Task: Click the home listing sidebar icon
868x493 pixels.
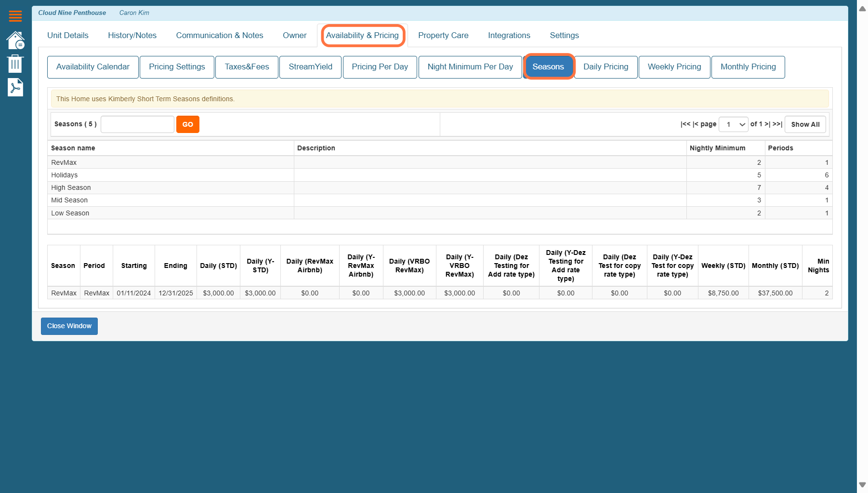Action: coord(15,40)
